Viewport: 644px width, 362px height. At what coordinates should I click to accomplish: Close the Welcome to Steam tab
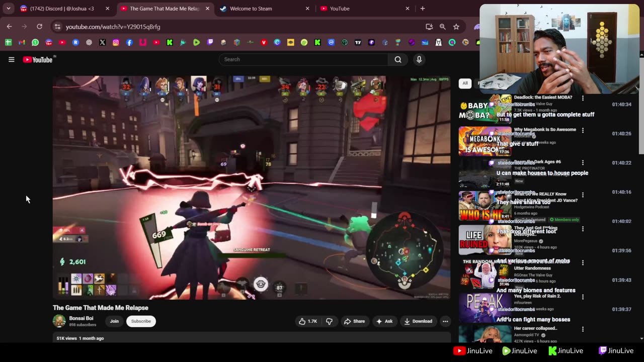coord(307,9)
